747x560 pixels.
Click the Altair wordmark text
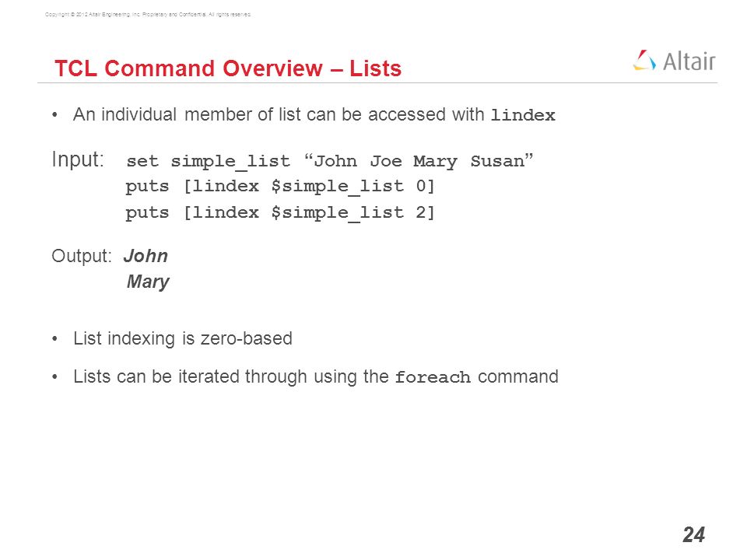(x=689, y=61)
